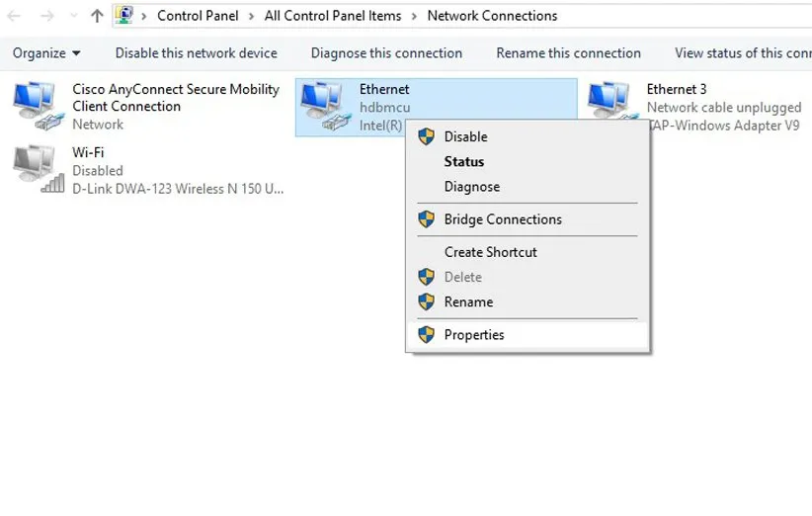
Task: Go to All Control Panel Items breadcrumb
Action: click(333, 16)
